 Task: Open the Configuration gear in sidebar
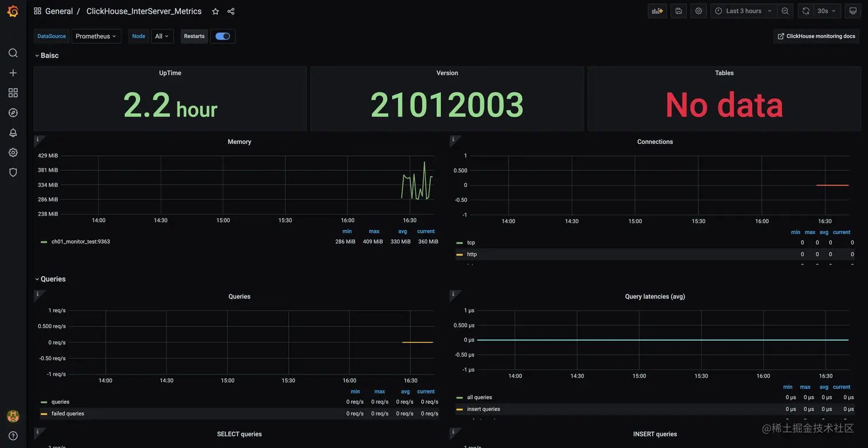[13, 153]
